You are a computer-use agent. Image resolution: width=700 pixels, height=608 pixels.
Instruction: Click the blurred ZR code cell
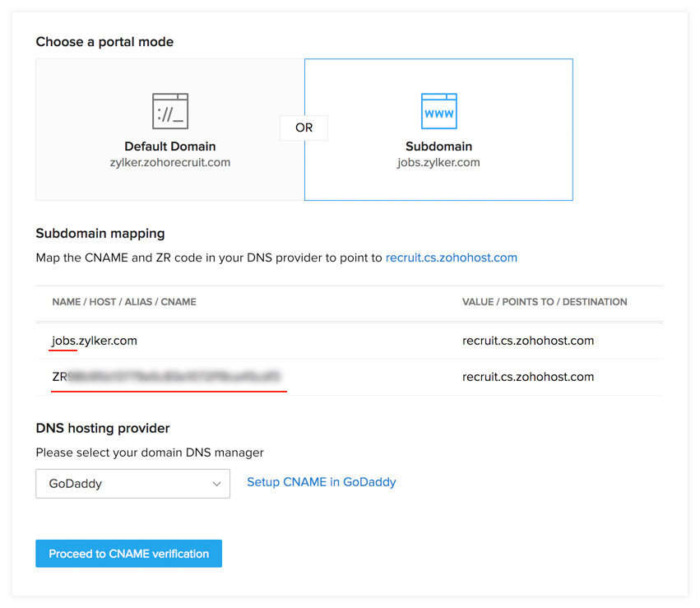[166, 377]
